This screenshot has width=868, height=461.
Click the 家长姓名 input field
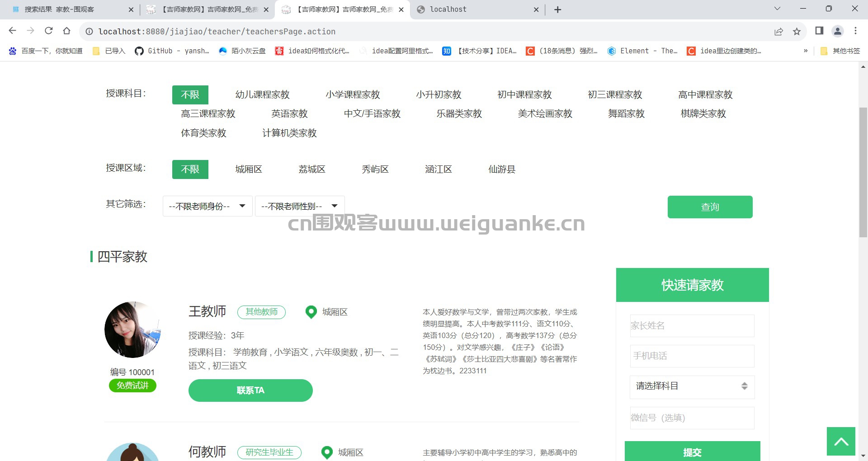pos(692,326)
